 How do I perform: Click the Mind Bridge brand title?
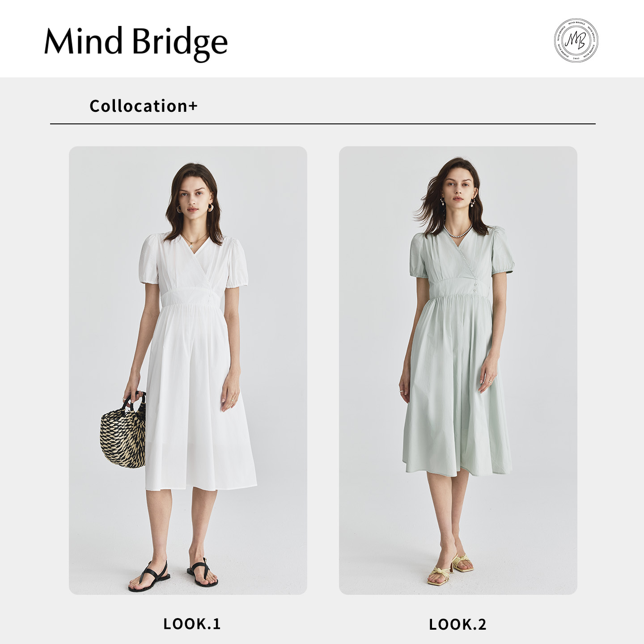coord(136,43)
